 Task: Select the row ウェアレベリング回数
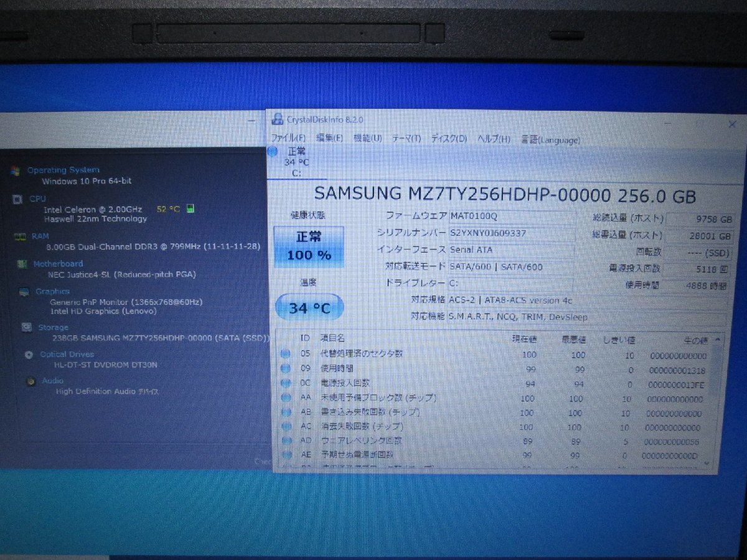[492, 441]
